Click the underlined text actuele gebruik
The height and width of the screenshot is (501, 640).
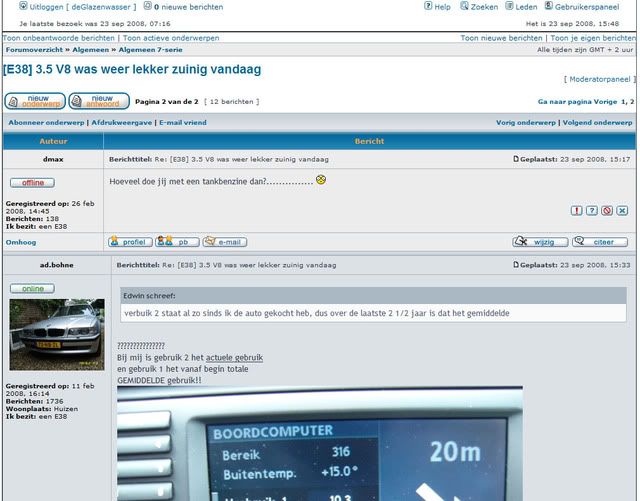click(x=234, y=358)
